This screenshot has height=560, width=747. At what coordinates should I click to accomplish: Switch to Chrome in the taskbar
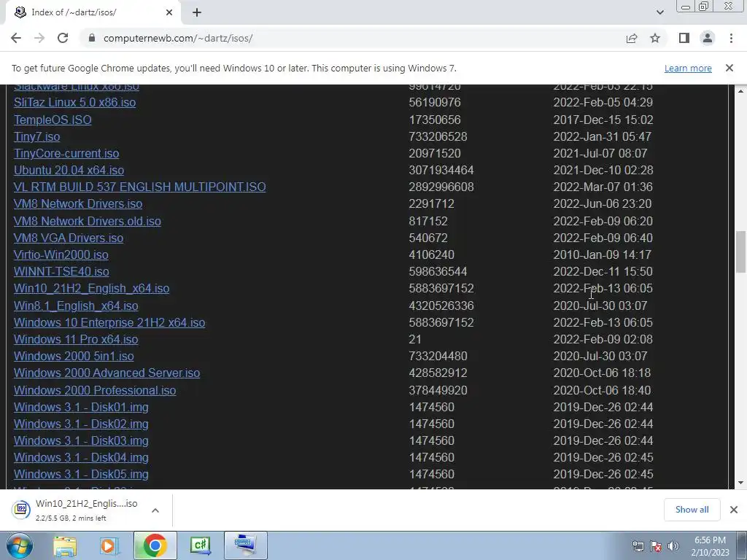(x=155, y=545)
